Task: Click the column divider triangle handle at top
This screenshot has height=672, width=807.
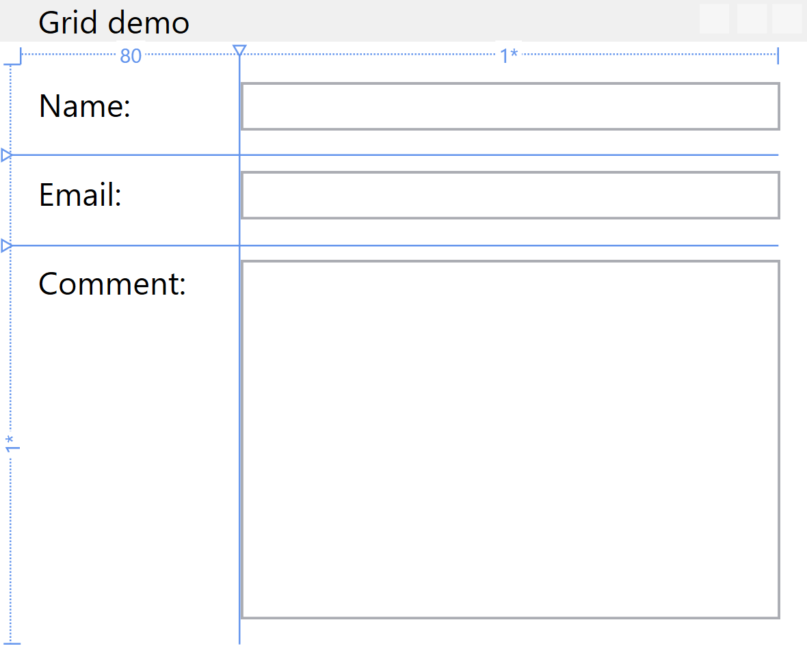Action: coord(239,51)
